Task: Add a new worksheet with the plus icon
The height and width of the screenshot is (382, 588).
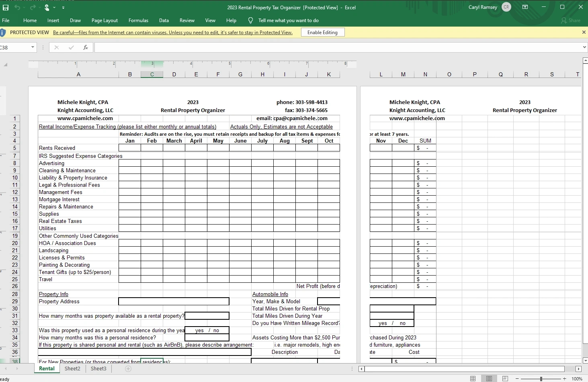Action: click(x=128, y=368)
